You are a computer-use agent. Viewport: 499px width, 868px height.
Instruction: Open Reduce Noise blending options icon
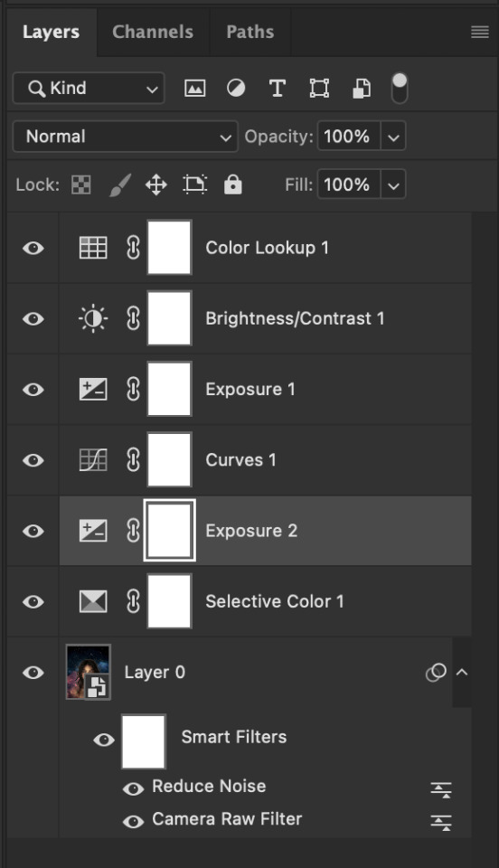441,790
